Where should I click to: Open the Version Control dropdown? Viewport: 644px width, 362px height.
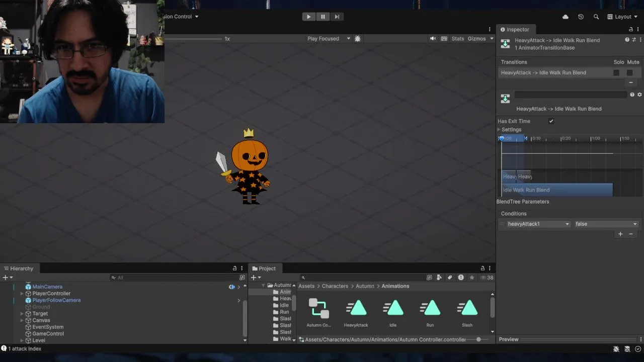tap(181, 17)
